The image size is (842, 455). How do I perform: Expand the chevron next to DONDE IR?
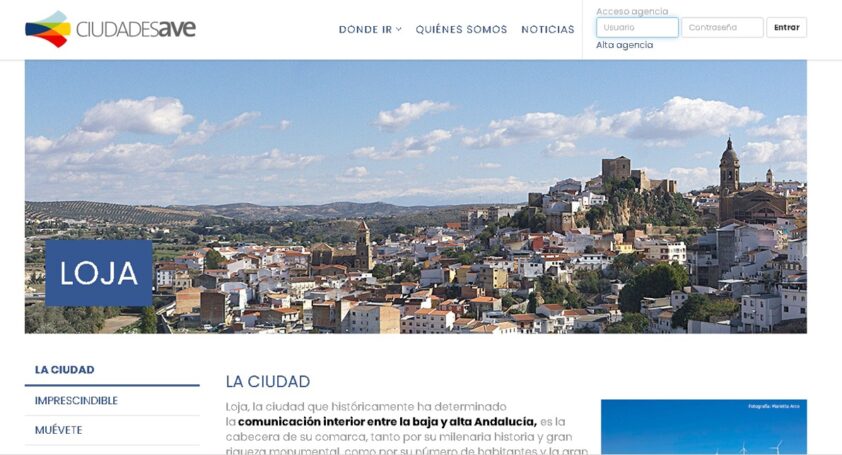399,29
